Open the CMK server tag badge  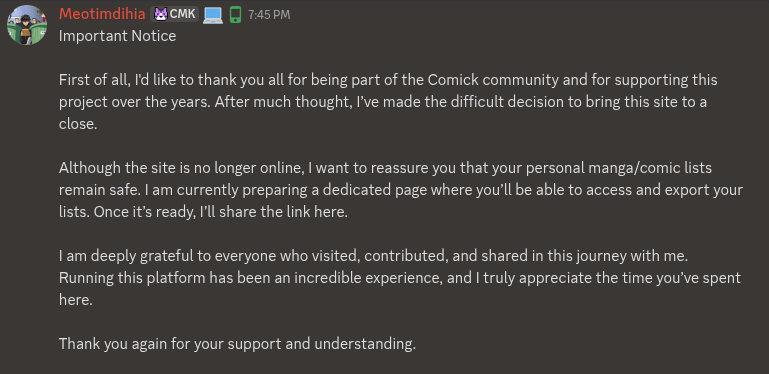coord(175,14)
